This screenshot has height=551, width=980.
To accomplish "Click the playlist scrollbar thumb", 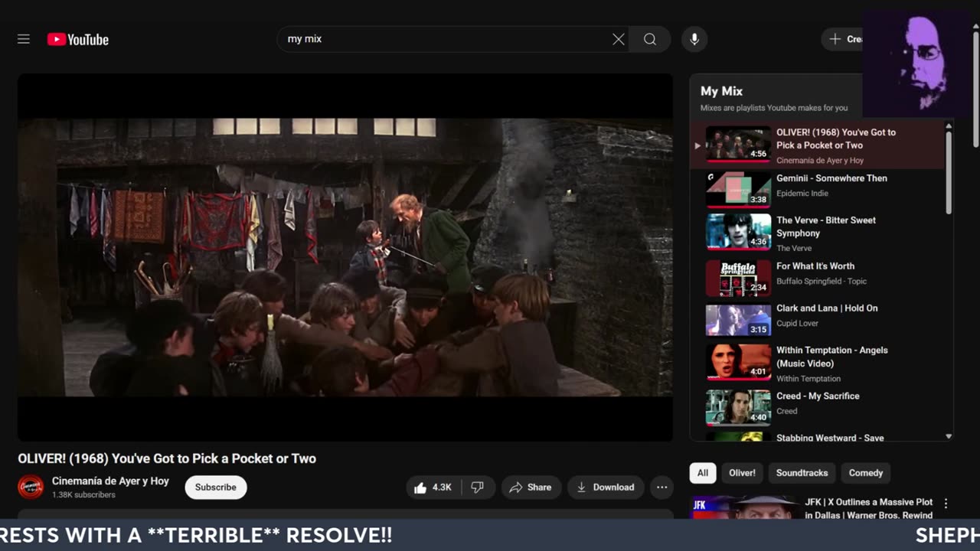I will 949,172.
